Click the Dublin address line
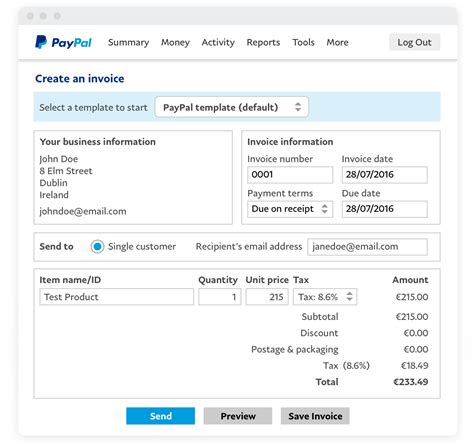Viewport: 474px width, 446px height. (x=53, y=183)
